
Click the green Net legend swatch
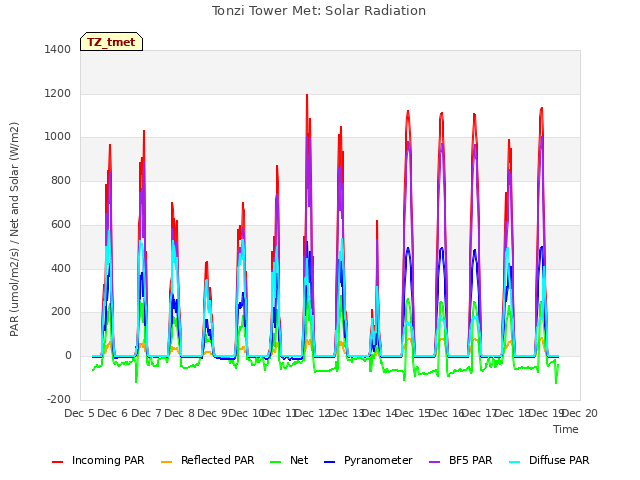(x=276, y=462)
